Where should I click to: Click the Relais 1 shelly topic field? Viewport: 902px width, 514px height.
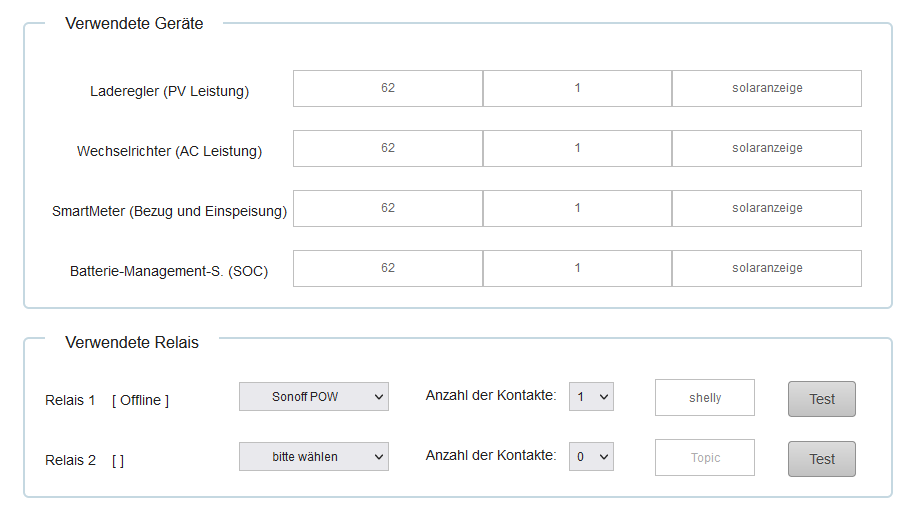(x=705, y=398)
